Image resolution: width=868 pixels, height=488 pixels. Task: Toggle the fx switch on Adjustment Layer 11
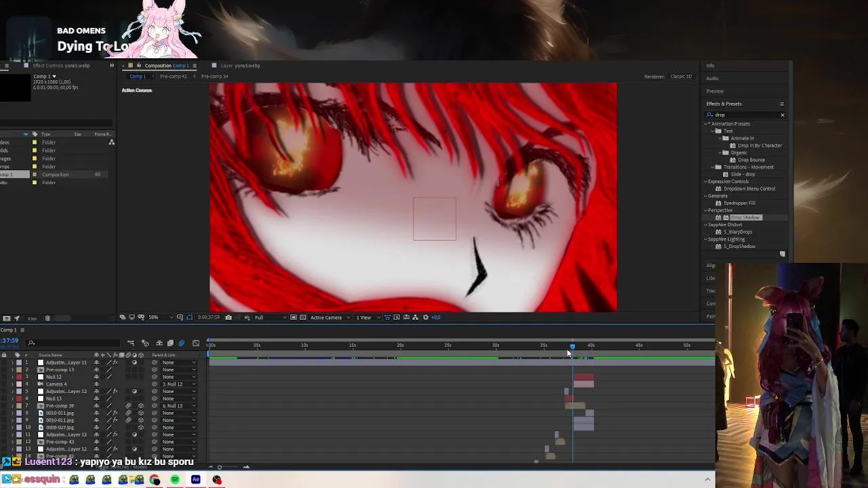pos(115,363)
